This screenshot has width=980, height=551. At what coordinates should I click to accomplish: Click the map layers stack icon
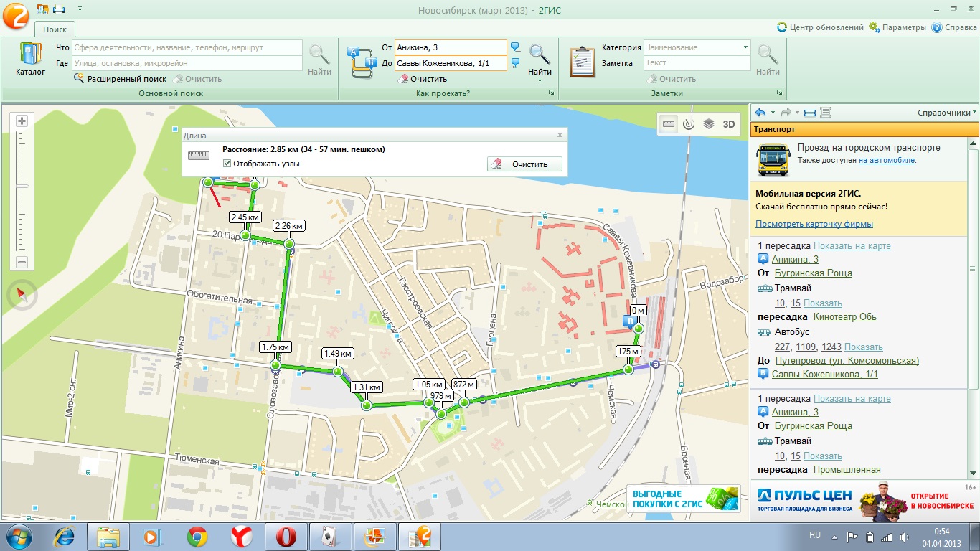tap(709, 124)
